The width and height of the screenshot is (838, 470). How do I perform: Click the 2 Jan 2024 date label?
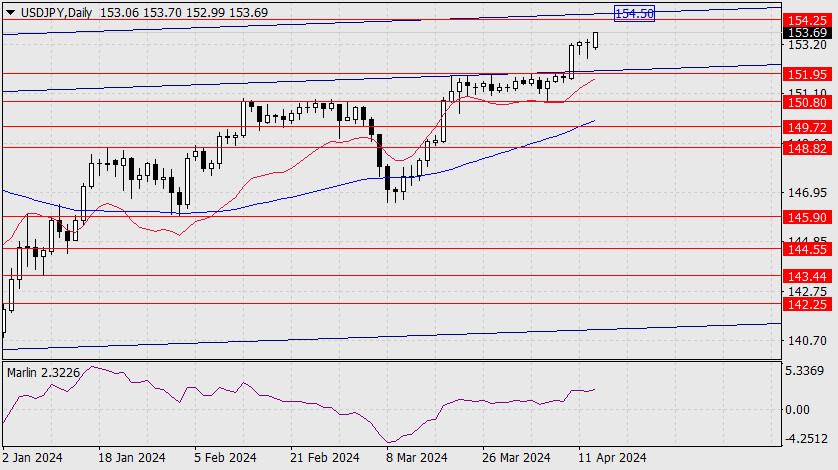[32, 458]
